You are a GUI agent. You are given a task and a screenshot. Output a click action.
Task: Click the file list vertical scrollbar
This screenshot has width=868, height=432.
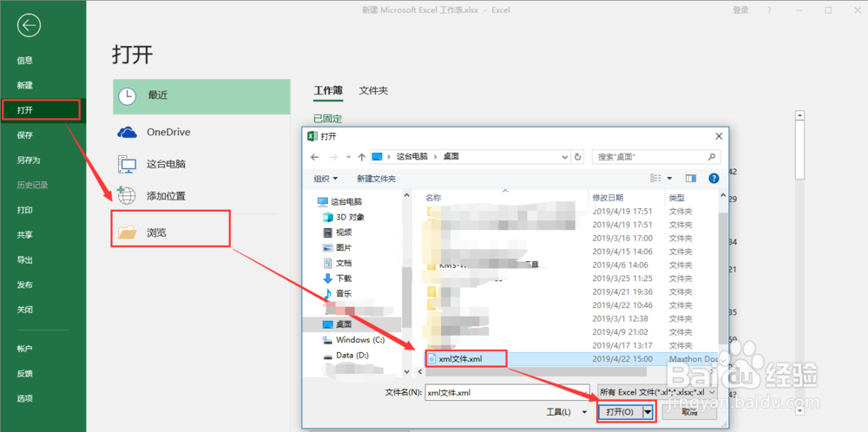coord(722,280)
